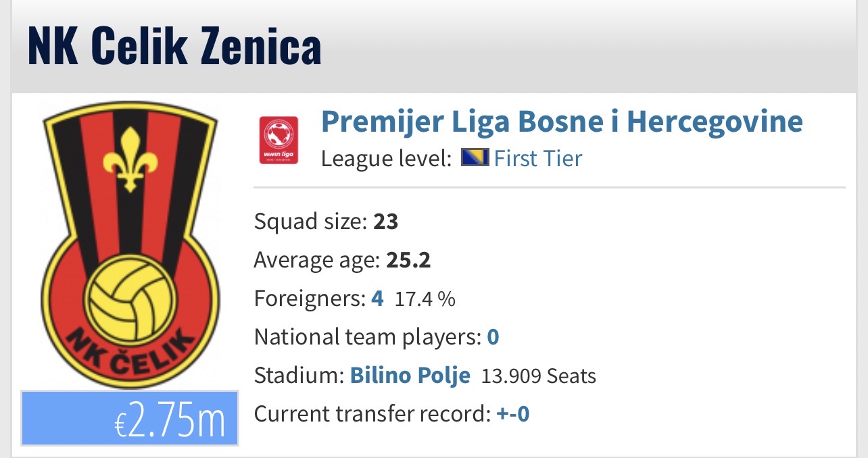
Task: Select the squad size value 23
Action: [386, 222]
